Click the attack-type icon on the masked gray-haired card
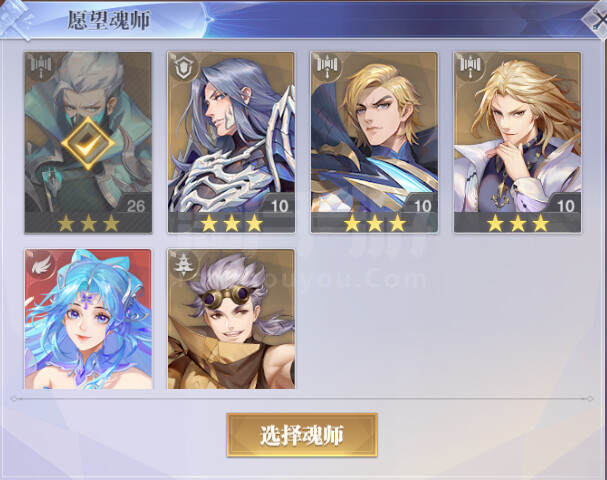This screenshot has width=607, height=480. coord(41,65)
